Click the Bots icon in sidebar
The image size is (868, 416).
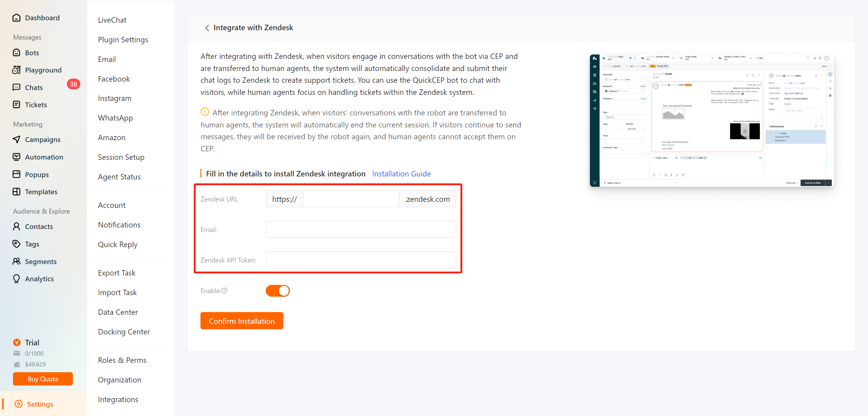tap(16, 53)
